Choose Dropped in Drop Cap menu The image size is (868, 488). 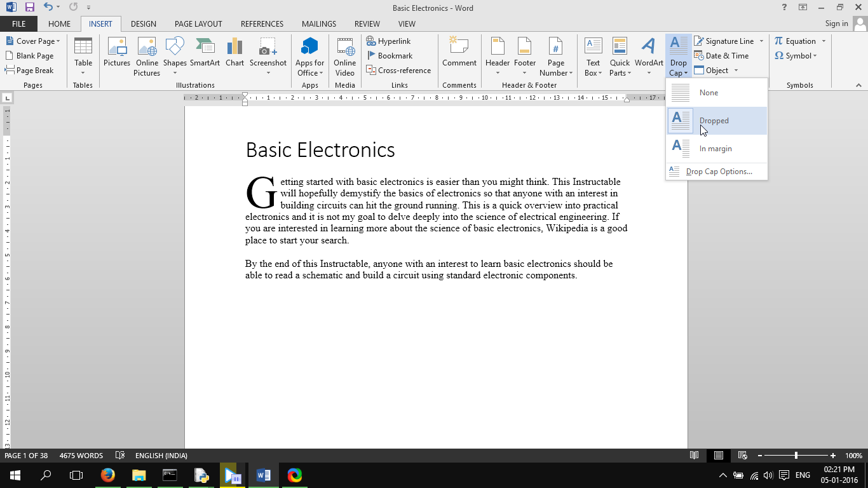[x=717, y=121]
